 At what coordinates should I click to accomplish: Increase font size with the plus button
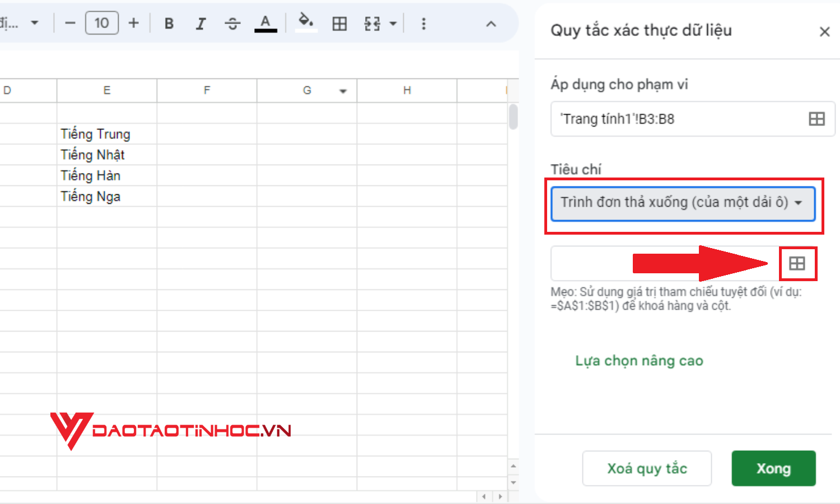tap(134, 23)
